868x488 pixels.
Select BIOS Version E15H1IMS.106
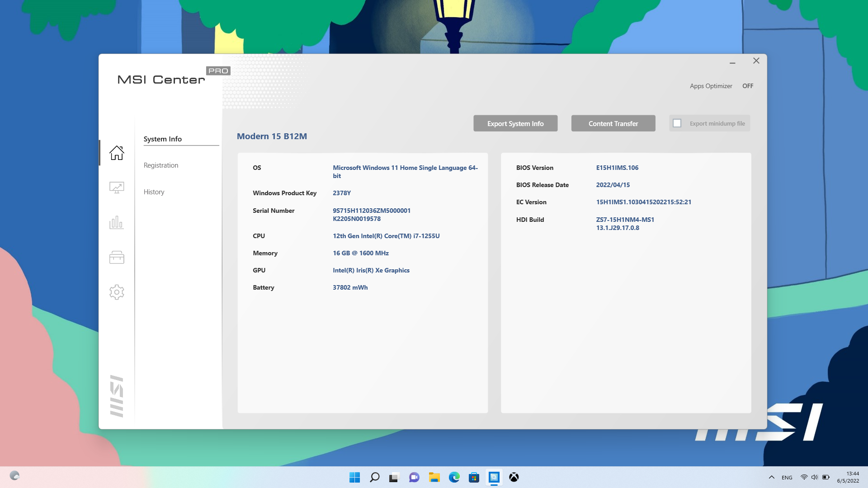click(617, 168)
